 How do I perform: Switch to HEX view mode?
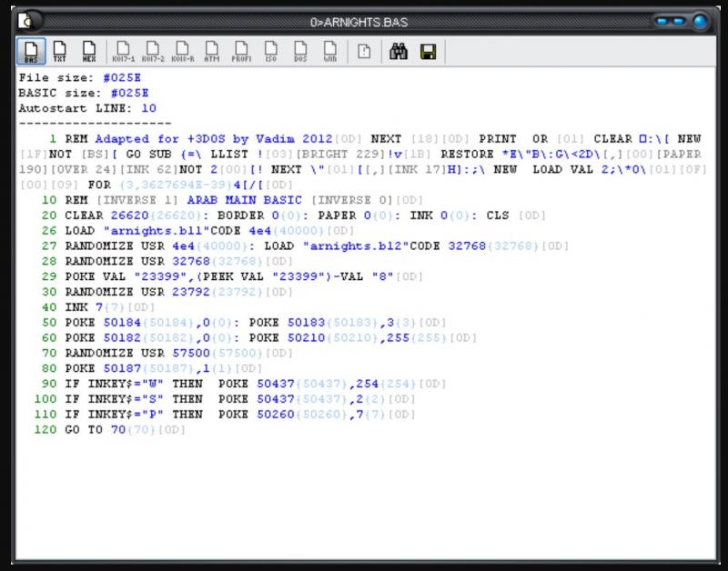89,52
